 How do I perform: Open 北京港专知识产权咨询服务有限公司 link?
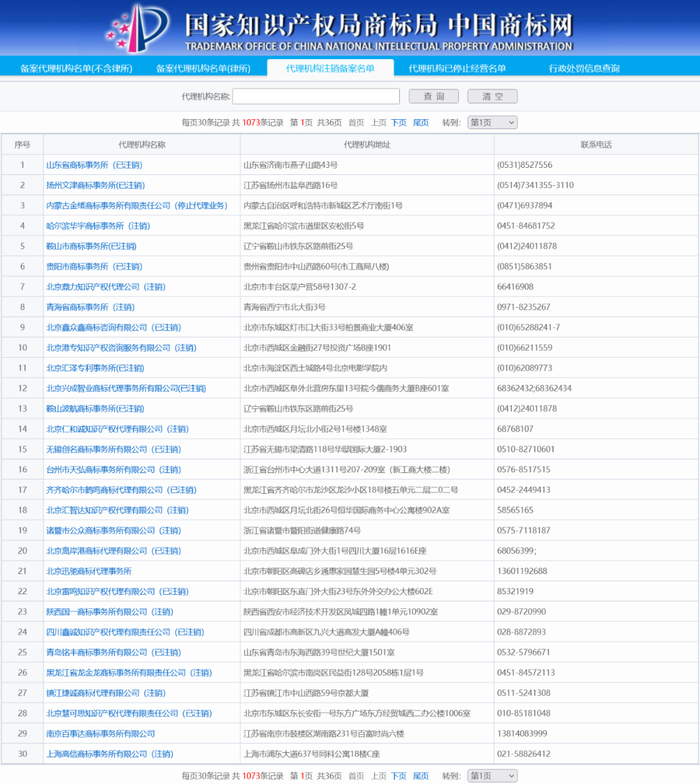pyautogui.click(x=121, y=348)
